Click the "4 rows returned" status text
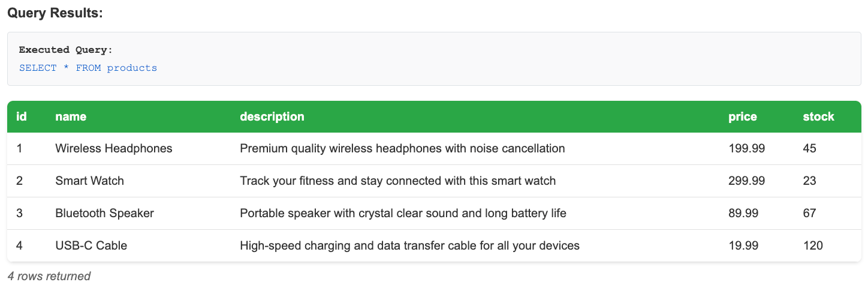Viewport: 868px width, 288px height. (49, 276)
